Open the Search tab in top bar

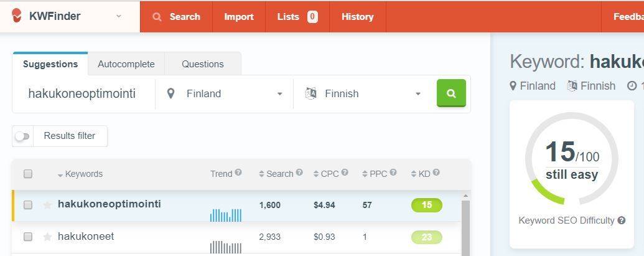176,17
